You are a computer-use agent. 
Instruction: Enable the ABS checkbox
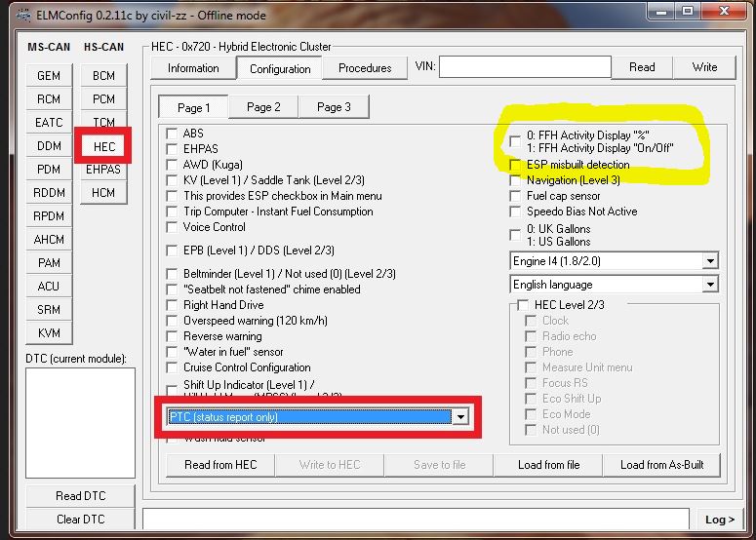[173, 134]
